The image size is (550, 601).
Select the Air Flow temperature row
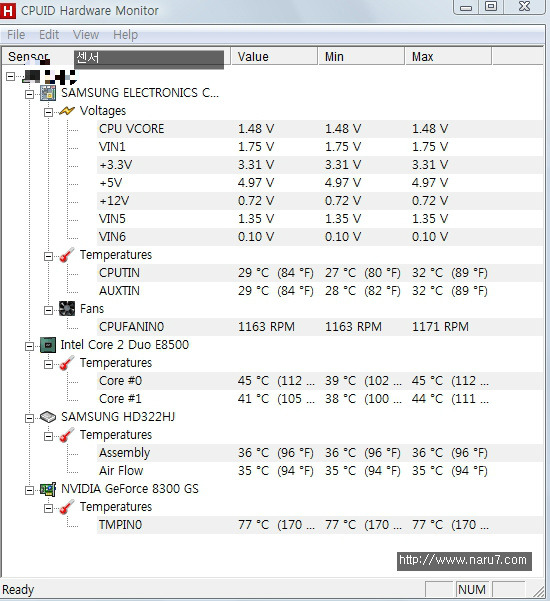320,471
